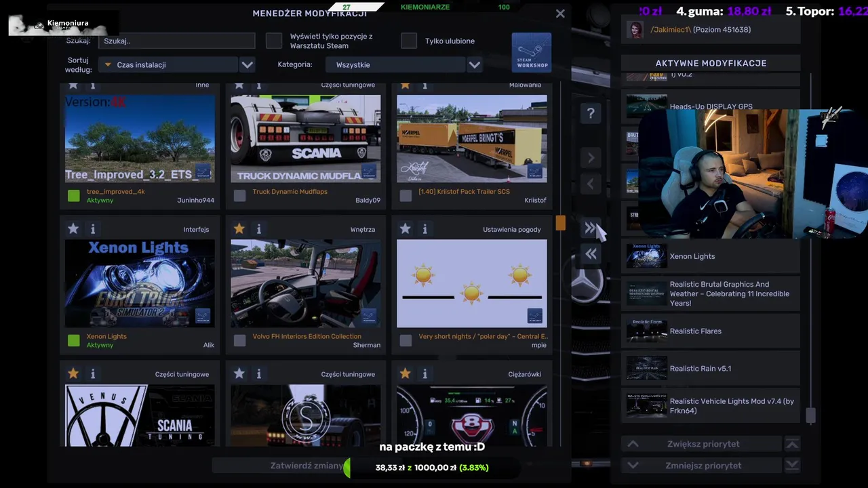Click /Jakimiec1\ profile avatar
The image size is (868, 488).
coord(635,30)
